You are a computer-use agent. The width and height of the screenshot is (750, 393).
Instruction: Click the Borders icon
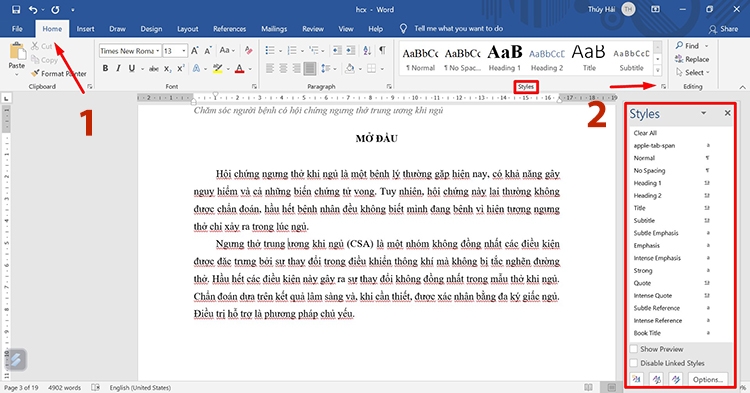(x=372, y=69)
